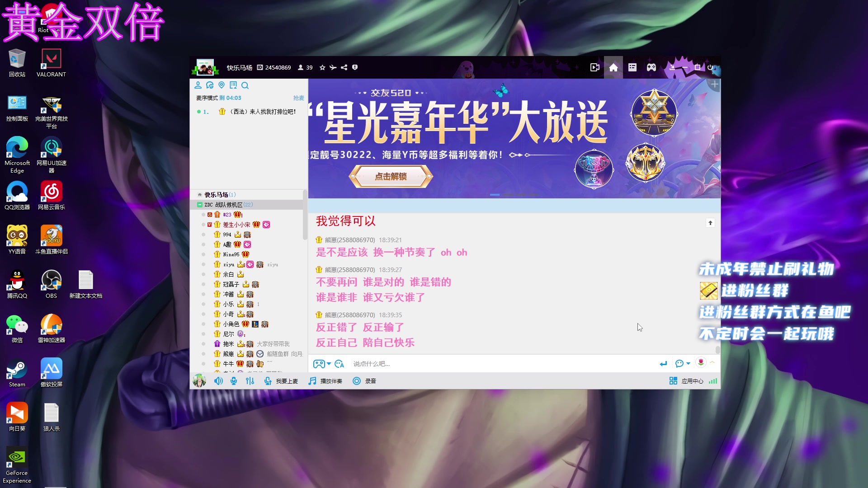Start 录音 recording
868x488 pixels.
coord(365,381)
